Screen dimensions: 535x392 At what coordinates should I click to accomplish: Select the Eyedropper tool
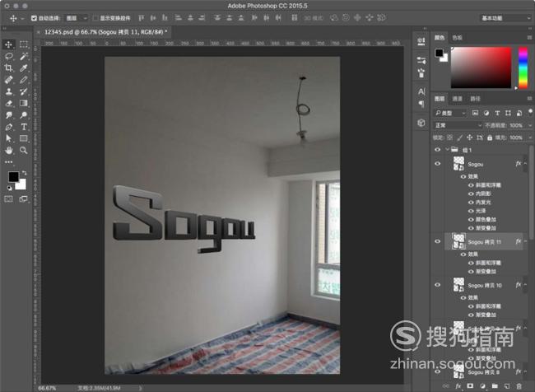point(24,68)
